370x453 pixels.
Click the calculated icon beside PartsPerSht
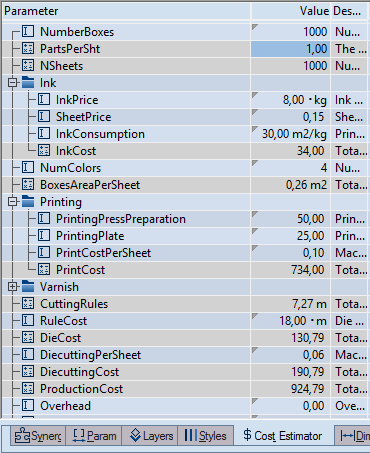(x=28, y=48)
